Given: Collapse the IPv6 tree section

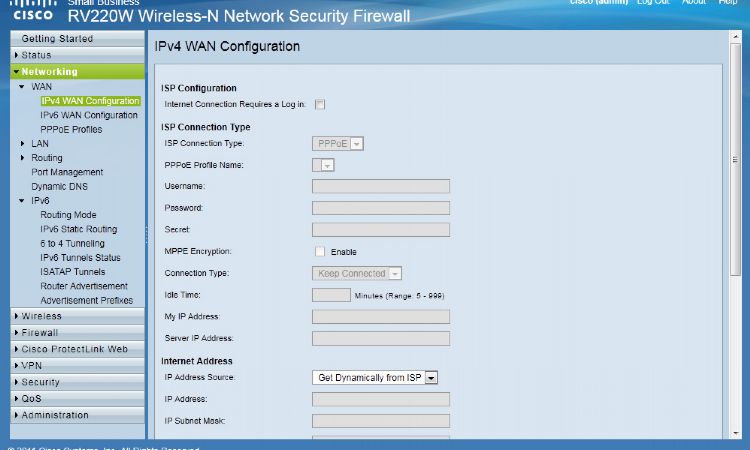Looking at the screenshot, I should pos(22,201).
